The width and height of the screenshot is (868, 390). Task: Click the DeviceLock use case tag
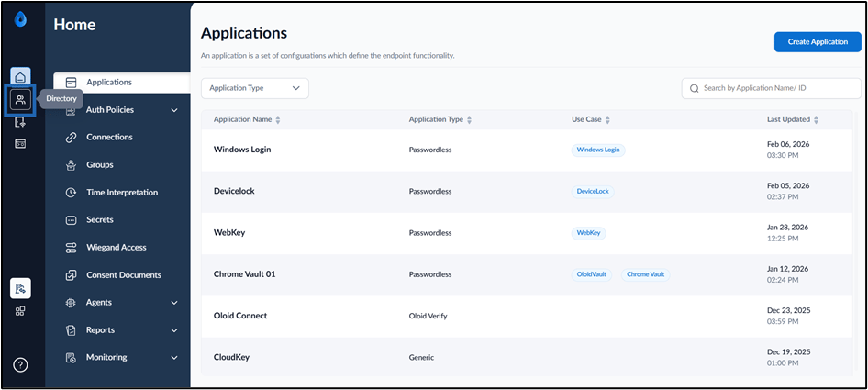(x=593, y=191)
